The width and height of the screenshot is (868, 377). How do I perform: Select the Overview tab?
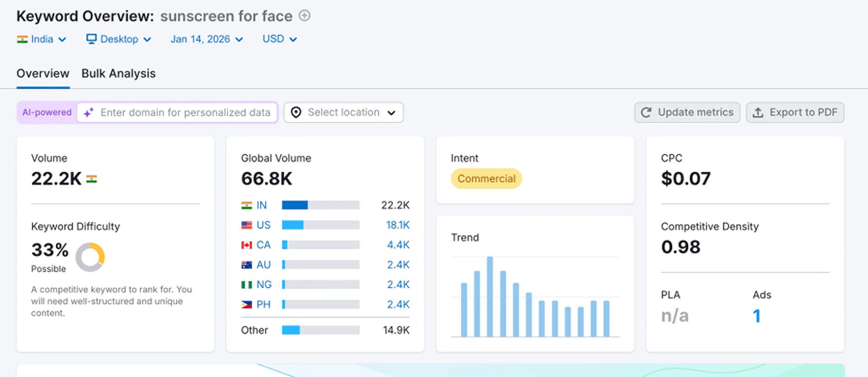(x=43, y=73)
